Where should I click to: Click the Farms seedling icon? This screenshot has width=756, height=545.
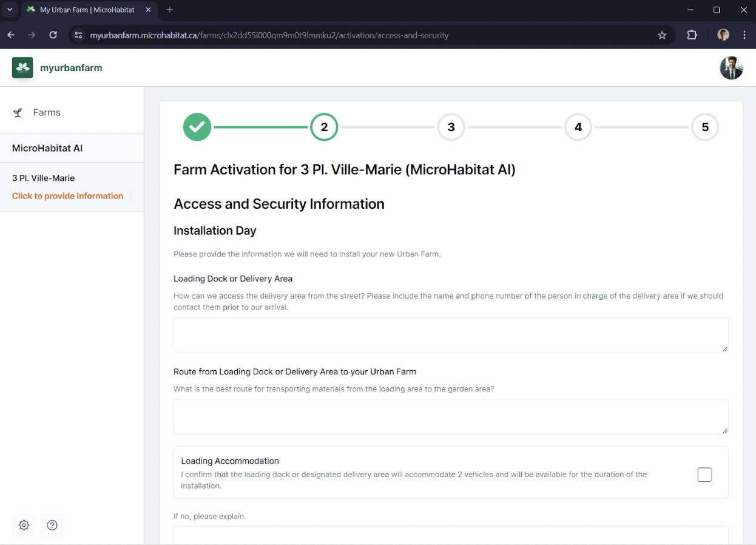pos(18,112)
